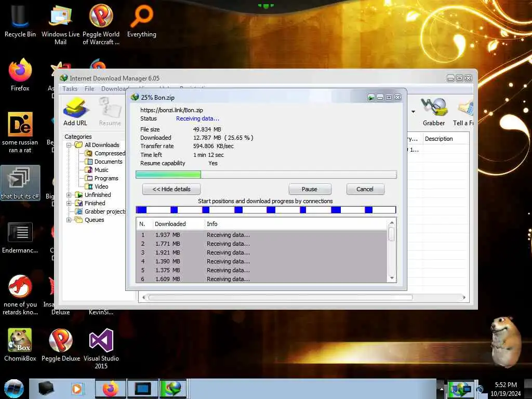The width and height of the screenshot is (532, 399).
Task: Select connection row 6 with 1.609 MB
Action: pyautogui.click(x=262, y=279)
